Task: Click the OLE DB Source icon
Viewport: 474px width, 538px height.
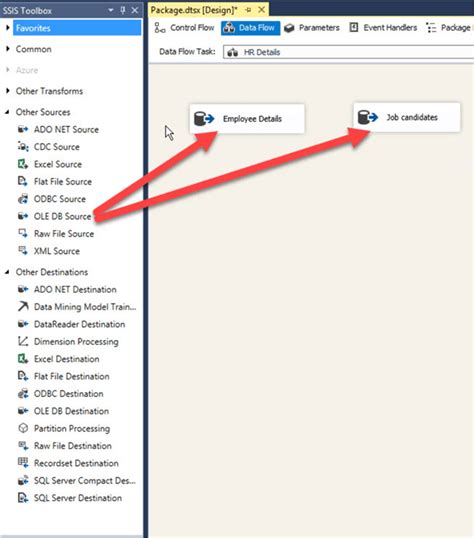Action: click(x=23, y=216)
